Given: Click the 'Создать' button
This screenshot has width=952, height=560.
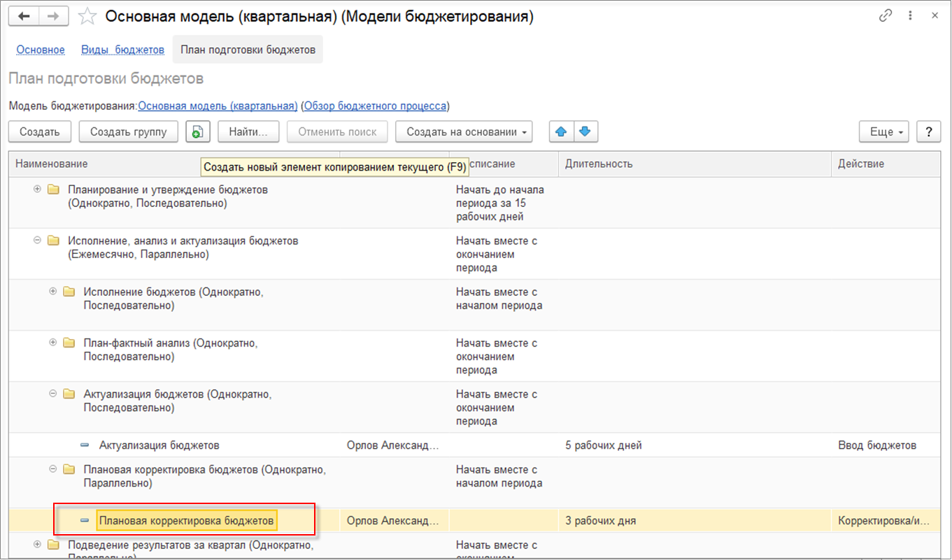Looking at the screenshot, I should [39, 131].
